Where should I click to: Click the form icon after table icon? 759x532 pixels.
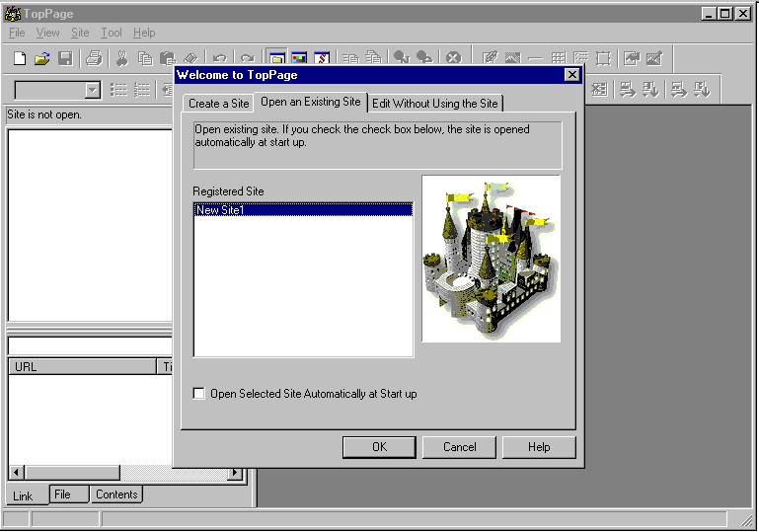pyautogui.click(x=580, y=58)
